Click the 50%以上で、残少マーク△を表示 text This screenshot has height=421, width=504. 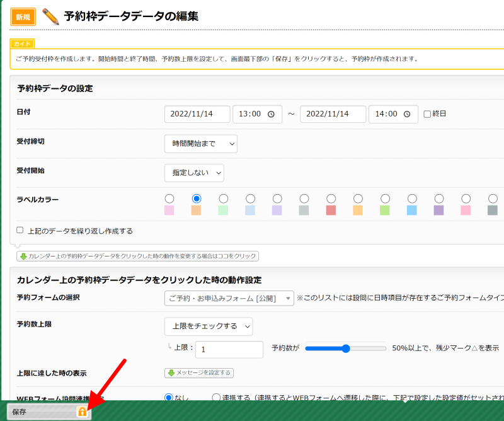(445, 348)
